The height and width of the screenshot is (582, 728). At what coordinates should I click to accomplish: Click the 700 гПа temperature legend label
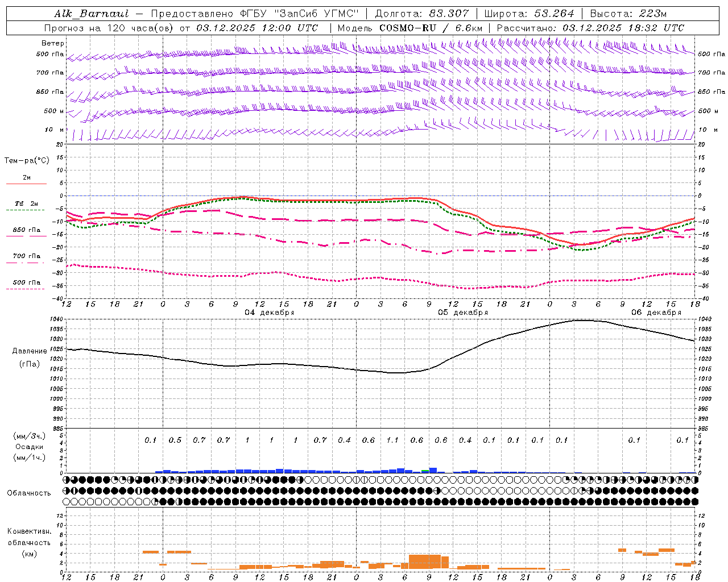point(27,256)
